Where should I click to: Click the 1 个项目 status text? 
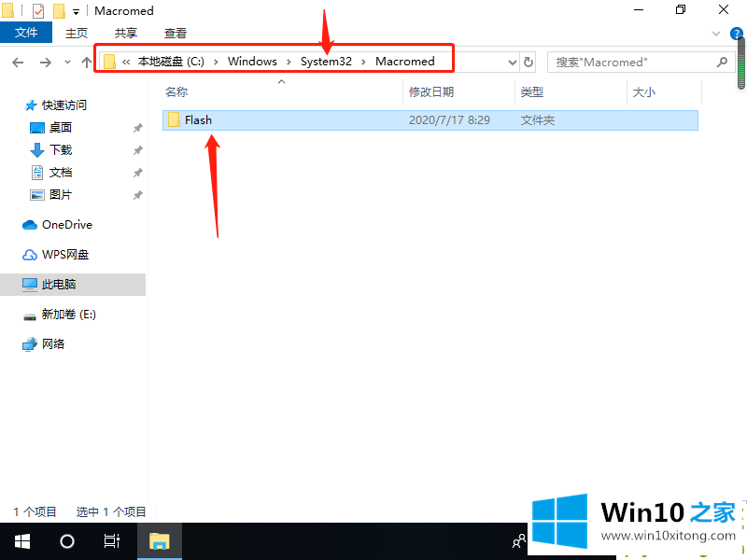(x=35, y=511)
